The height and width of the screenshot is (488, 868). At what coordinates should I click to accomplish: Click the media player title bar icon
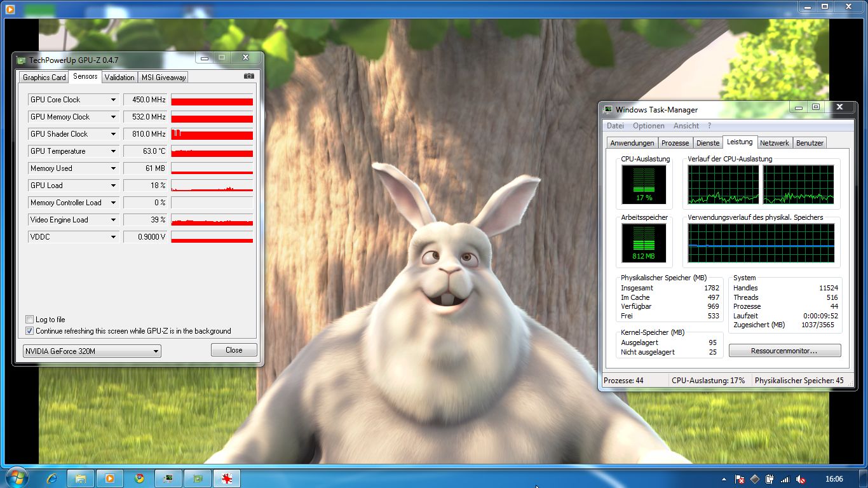click(x=10, y=9)
